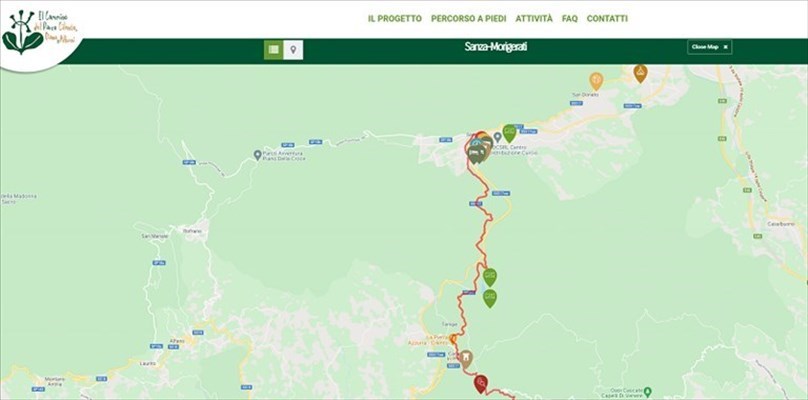Switch to the list view toggle
Screen dimensions: 808x400
274,49
